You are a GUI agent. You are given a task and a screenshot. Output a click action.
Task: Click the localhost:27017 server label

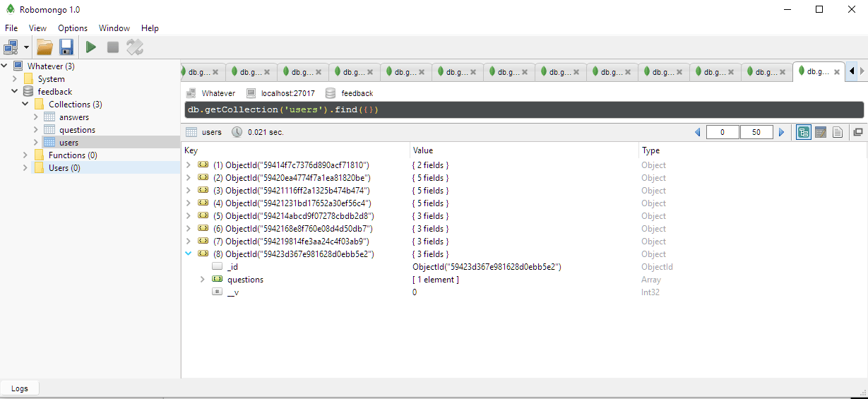288,93
